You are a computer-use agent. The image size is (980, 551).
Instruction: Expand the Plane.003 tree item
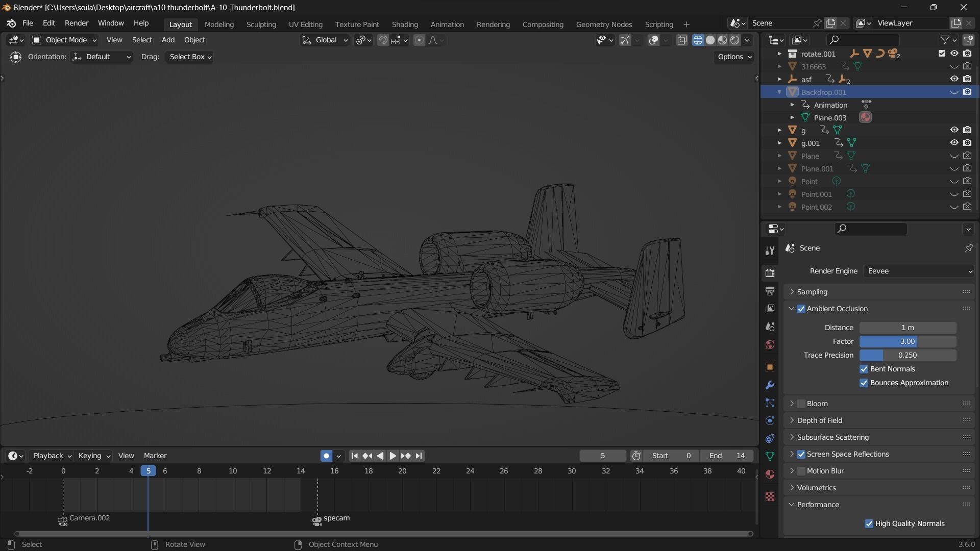click(x=792, y=118)
